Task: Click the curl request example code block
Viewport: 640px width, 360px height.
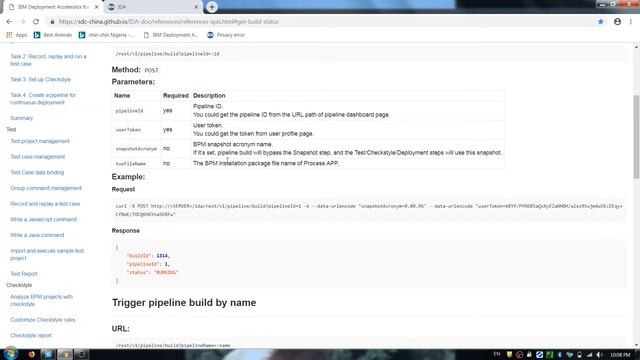Action: click(369, 210)
